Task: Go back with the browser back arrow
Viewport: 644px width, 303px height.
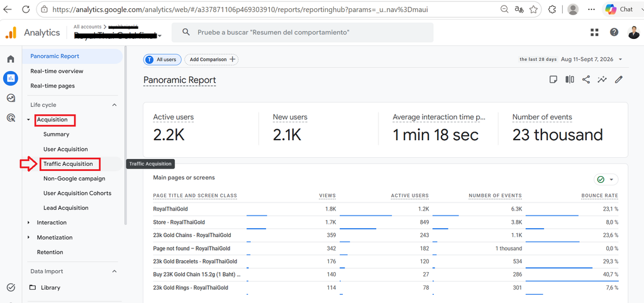Action: pos(8,9)
